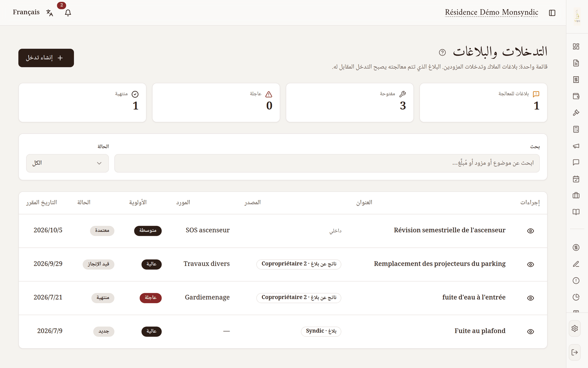
Task: Open the receipt dollar icon in sidebar
Action: [x=576, y=79]
